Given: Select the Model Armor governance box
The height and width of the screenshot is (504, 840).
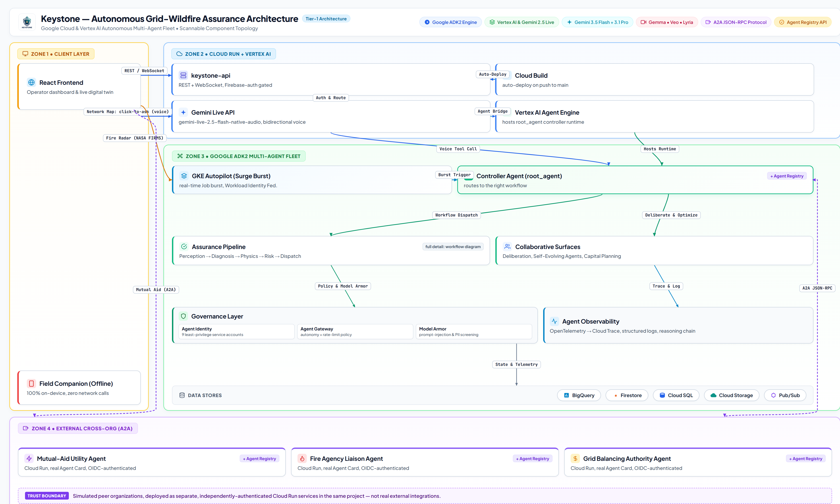Looking at the screenshot, I should pos(474,332).
